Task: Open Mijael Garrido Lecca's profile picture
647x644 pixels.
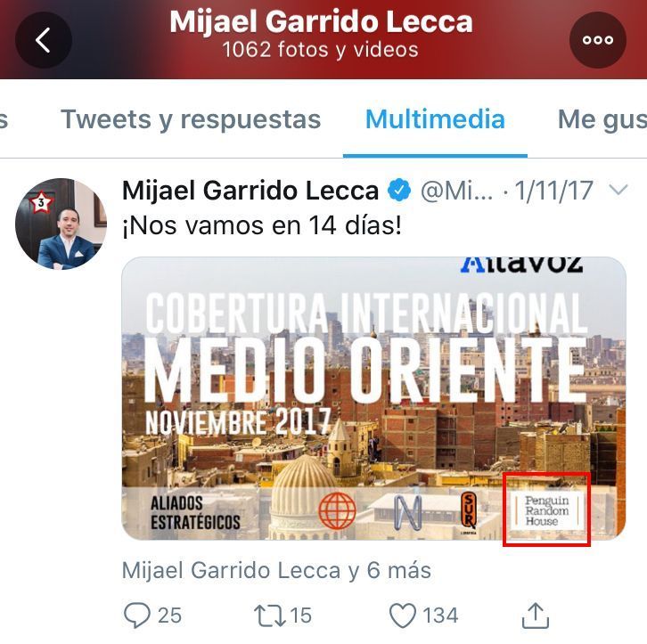Action: click(61, 224)
